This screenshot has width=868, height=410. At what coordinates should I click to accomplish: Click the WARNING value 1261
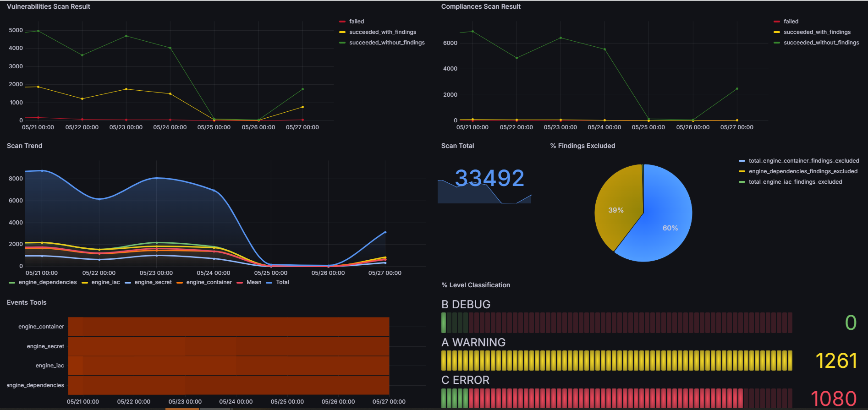pyautogui.click(x=836, y=361)
